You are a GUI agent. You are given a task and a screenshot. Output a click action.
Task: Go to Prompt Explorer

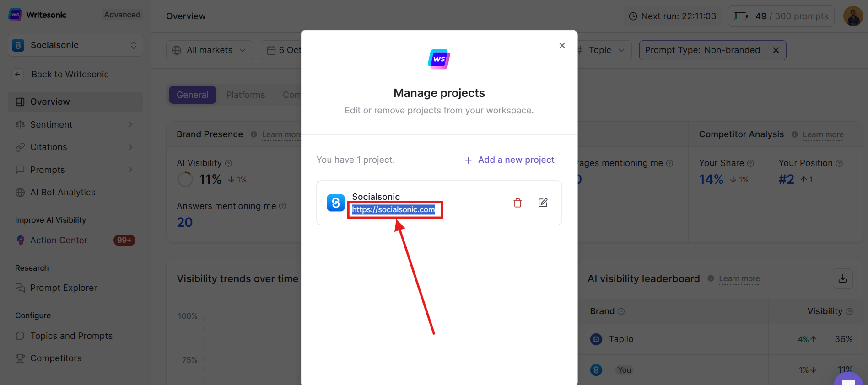[64, 288]
